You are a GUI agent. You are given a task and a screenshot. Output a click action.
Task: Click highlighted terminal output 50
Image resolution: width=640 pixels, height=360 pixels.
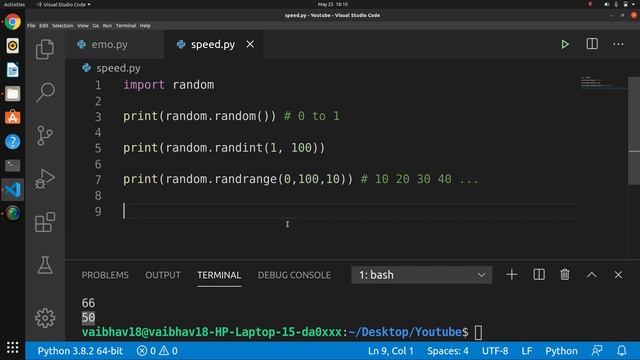[x=88, y=318]
